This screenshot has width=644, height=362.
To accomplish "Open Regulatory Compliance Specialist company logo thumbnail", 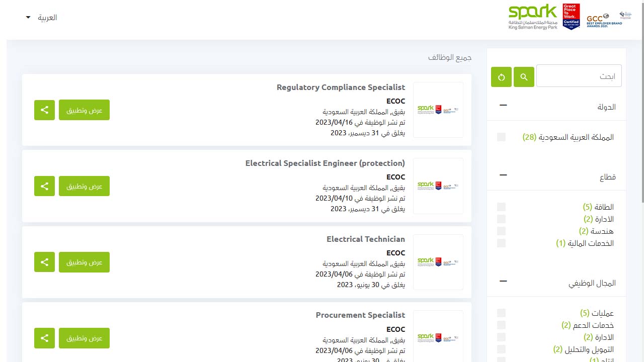I will 438,110.
